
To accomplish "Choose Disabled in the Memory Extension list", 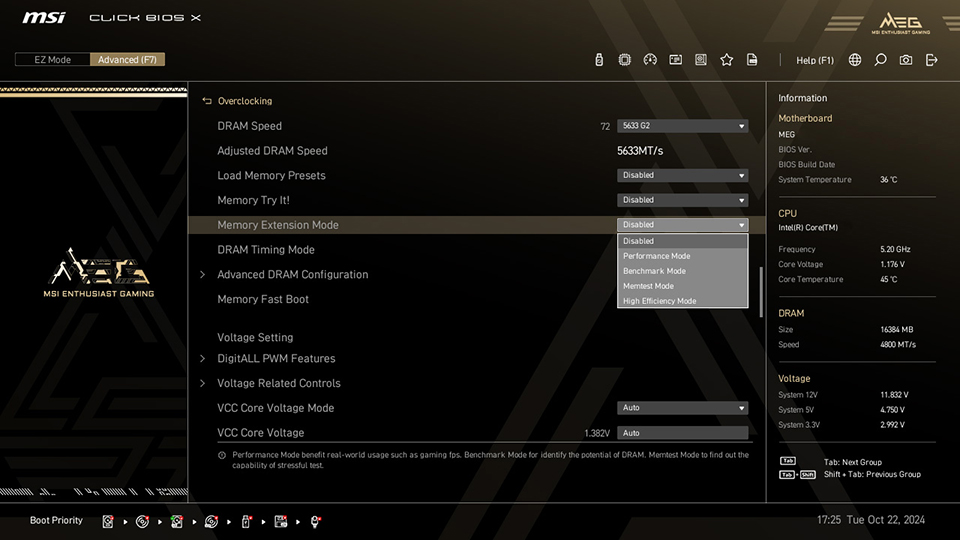I will (x=683, y=241).
